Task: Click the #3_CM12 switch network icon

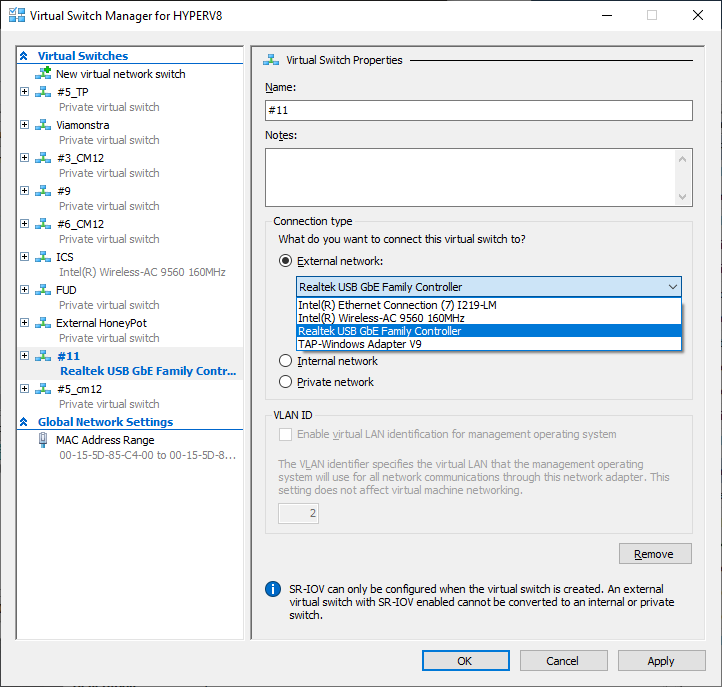Action: click(x=43, y=158)
